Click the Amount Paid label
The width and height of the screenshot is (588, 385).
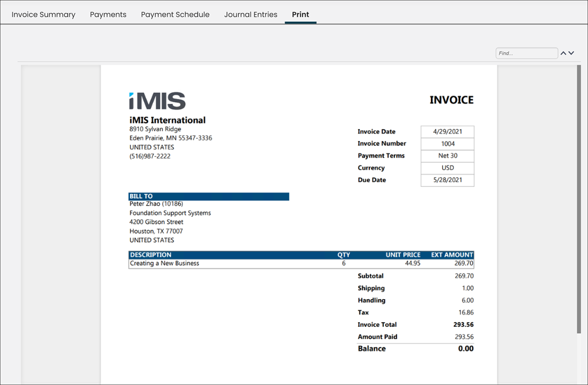(377, 337)
